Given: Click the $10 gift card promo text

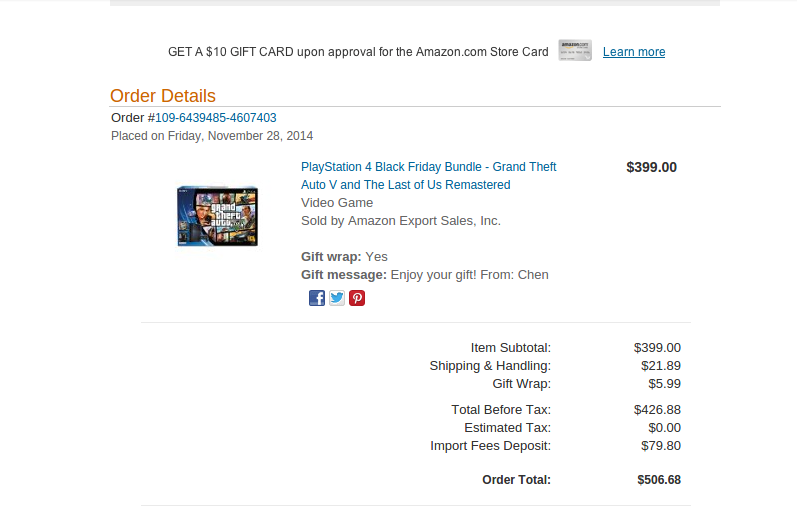Looking at the screenshot, I should point(358,52).
